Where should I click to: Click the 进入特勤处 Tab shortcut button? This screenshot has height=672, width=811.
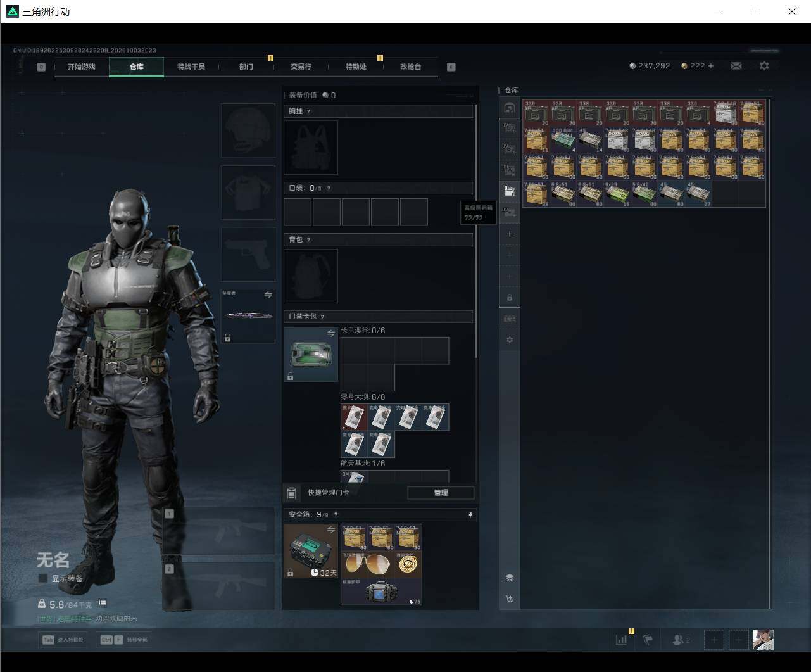pyautogui.click(x=63, y=640)
